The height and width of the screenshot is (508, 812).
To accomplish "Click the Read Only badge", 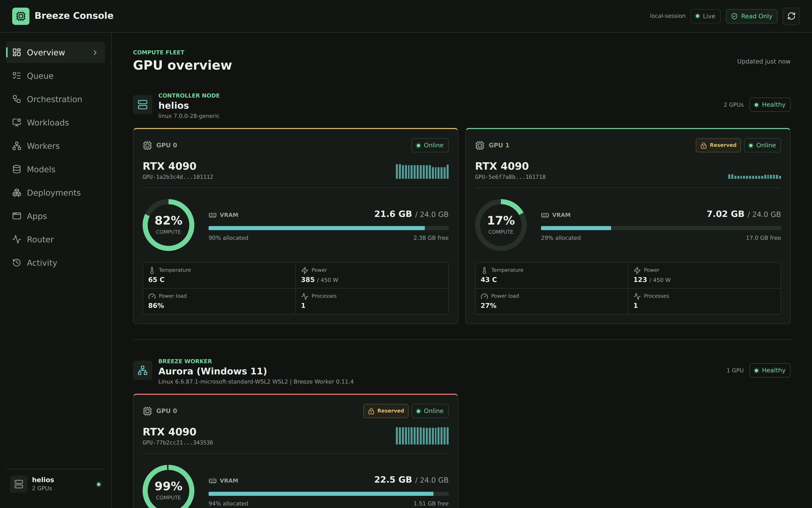I will point(751,16).
